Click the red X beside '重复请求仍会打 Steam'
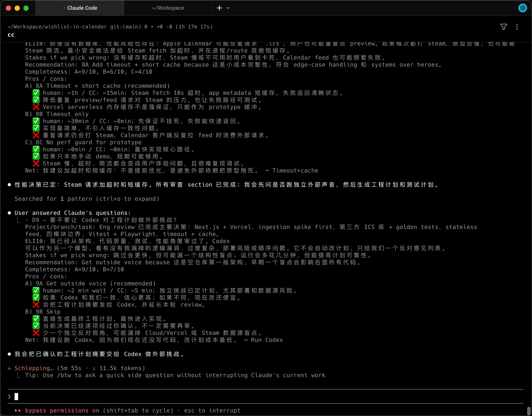This screenshot has width=532, height=416. [x=36, y=135]
